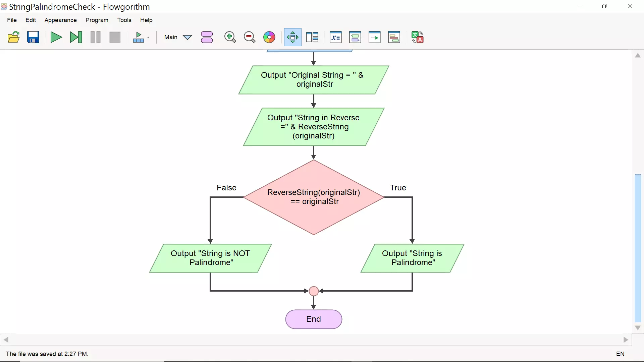644x362 pixels.
Task: Click the Pause button in toolbar
Action: pos(96,37)
